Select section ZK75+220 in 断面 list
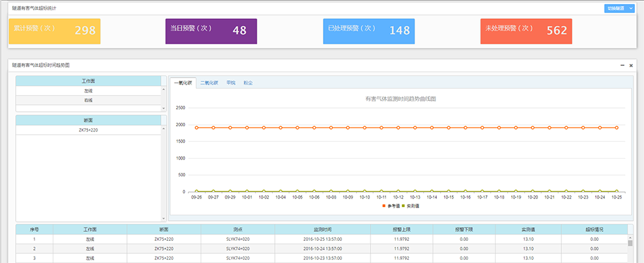The width and height of the screenshot is (644, 263). tap(89, 130)
